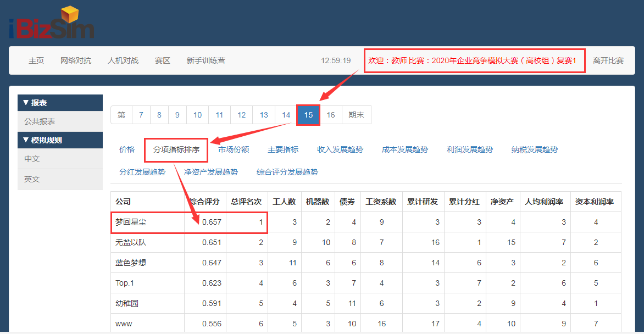Screen dimensions: 644x334
Task: Click the 工资系数 column header
Action: click(381, 202)
